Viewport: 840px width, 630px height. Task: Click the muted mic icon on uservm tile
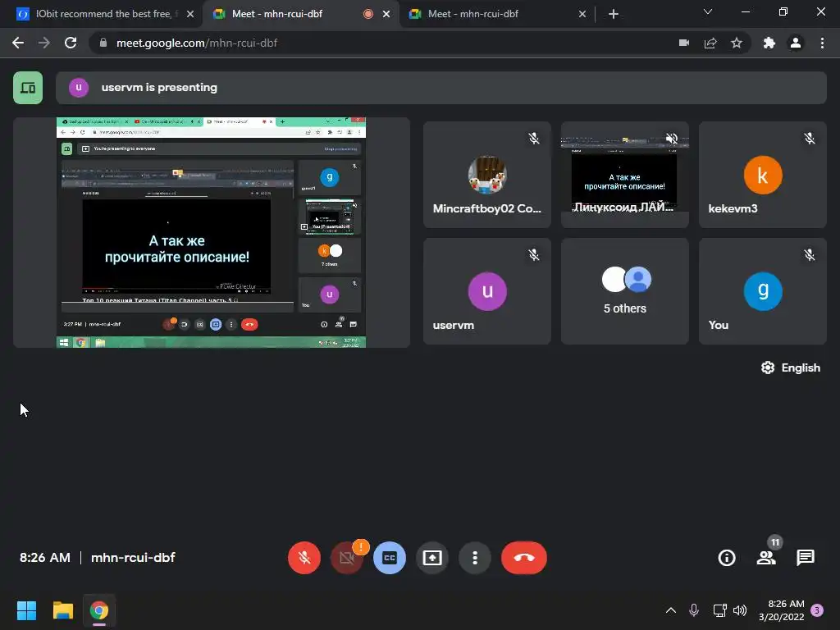tap(534, 255)
